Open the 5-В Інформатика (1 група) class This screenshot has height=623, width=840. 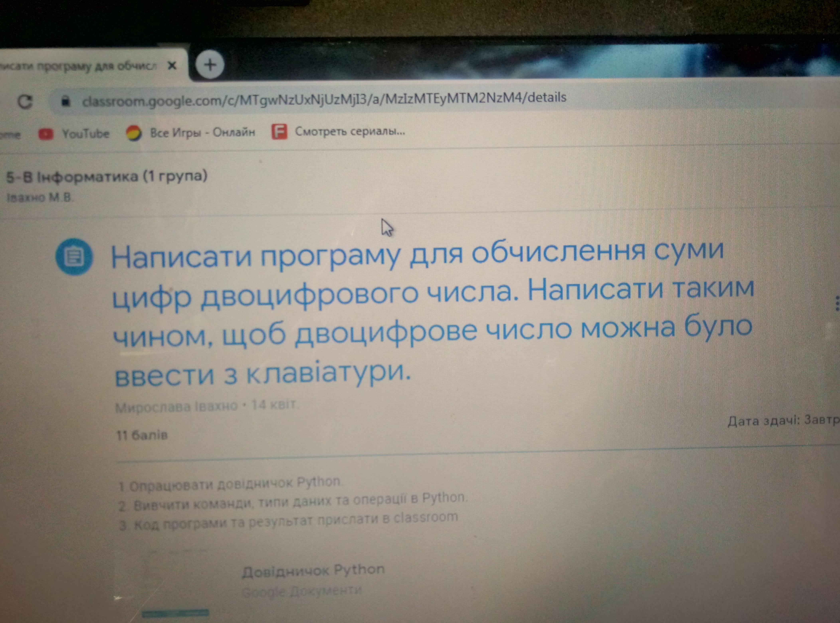(107, 177)
